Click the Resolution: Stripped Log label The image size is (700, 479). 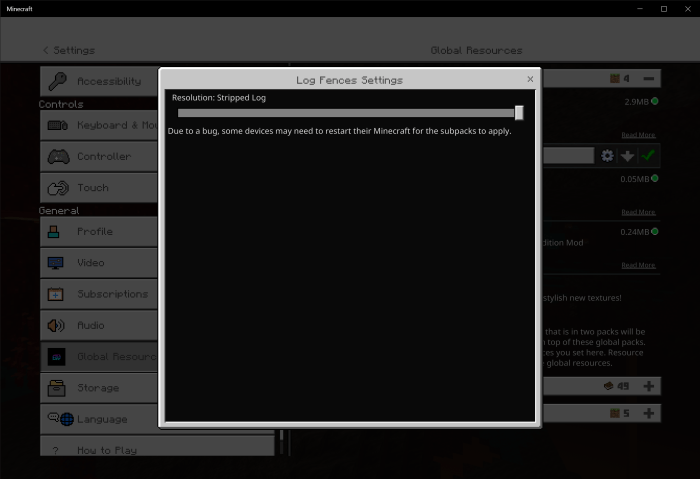coord(219,98)
